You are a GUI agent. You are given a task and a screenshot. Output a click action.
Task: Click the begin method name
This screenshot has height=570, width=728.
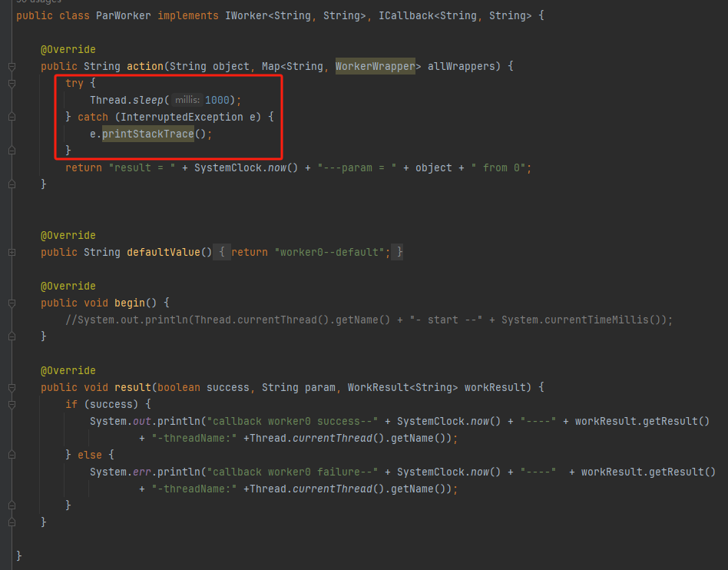(x=130, y=303)
